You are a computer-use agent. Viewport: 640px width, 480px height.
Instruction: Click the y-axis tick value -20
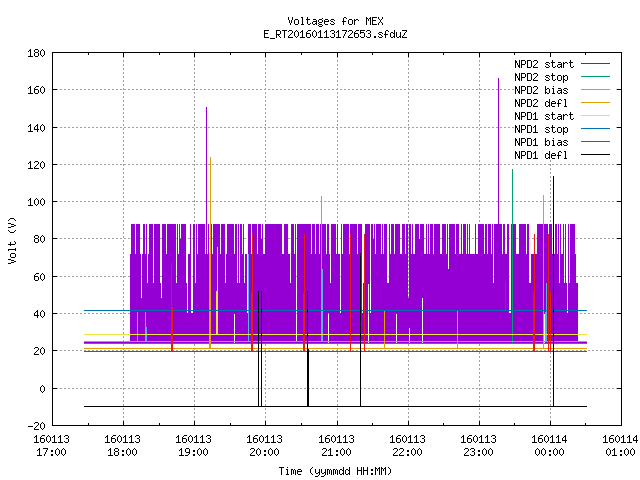coord(36,426)
